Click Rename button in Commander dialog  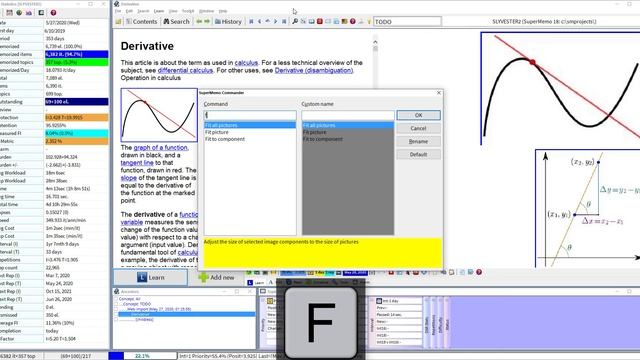tap(418, 141)
